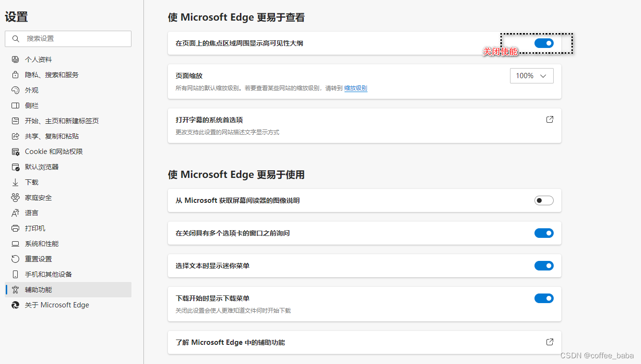
Task: Click the Edge logo icon beside 关于 Microsoft Edge
Action: click(15, 305)
